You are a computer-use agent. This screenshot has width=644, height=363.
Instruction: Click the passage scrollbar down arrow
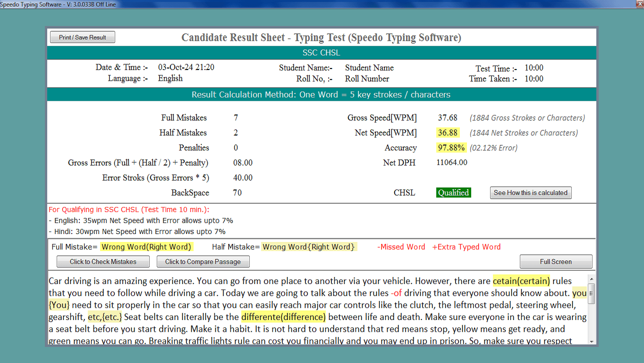coord(591,341)
